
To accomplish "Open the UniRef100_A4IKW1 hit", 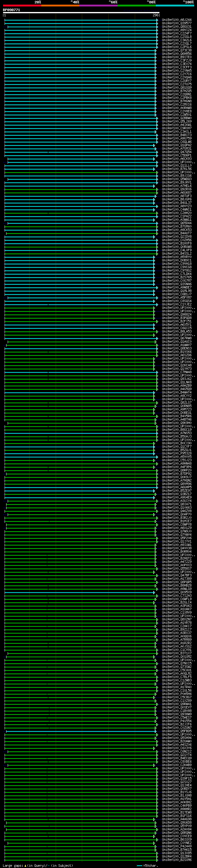I will pos(177,125).
